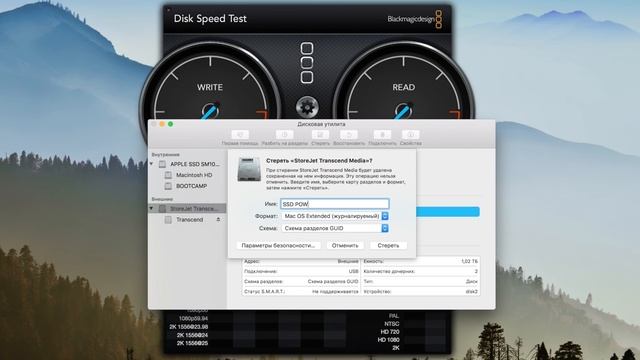Click the 'Схема разделов' info row
This screenshot has width=640, height=360.
(301, 282)
